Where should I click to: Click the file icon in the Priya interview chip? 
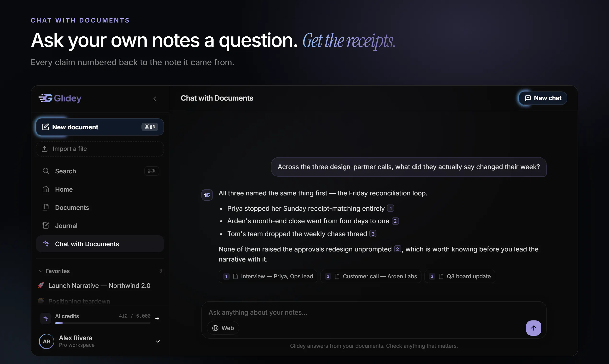coord(235,276)
